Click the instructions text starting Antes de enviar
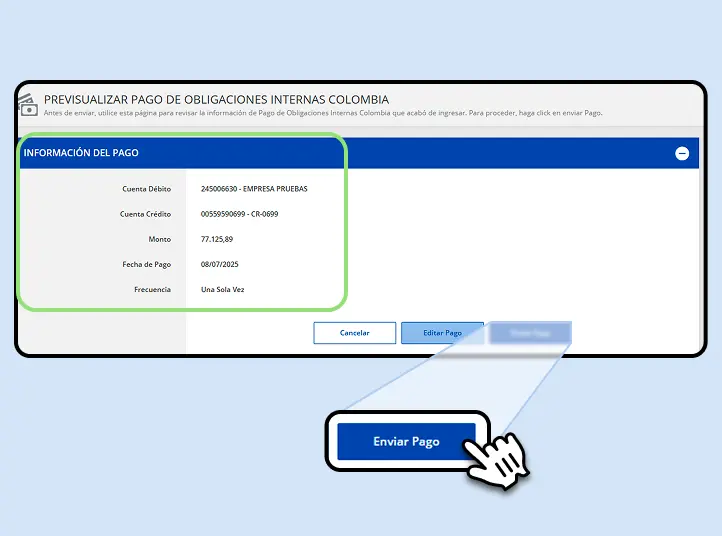Screen dimensions: 722x536 [323, 113]
